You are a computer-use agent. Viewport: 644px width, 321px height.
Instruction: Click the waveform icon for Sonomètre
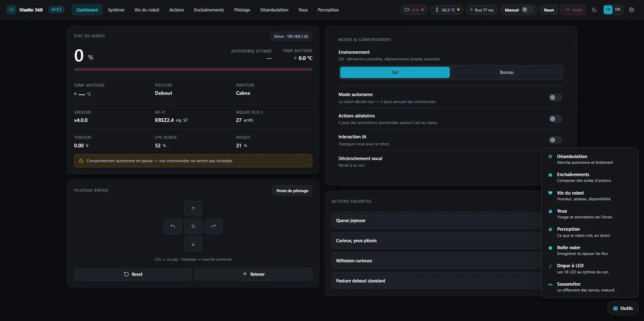click(x=550, y=284)
